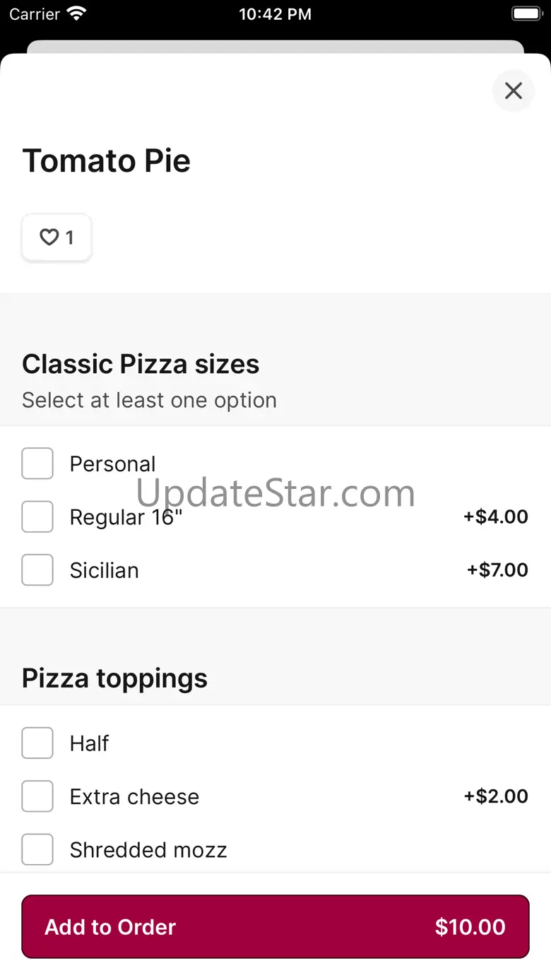Click the +$4.00 price for Regular 16"
Screen dimensions: 551x980
[495, 516]
